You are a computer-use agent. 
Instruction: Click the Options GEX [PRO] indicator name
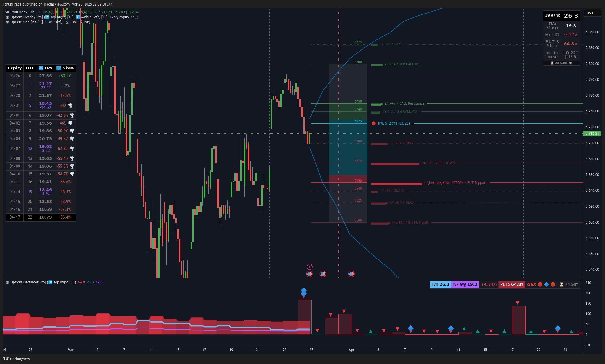click(x=25, y=22)
